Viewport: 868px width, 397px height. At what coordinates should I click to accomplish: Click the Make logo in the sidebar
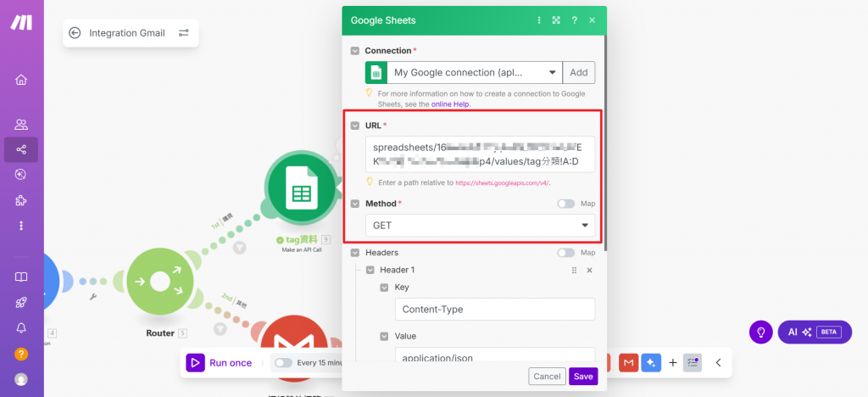pyautogui.click(x=21, y=22)
